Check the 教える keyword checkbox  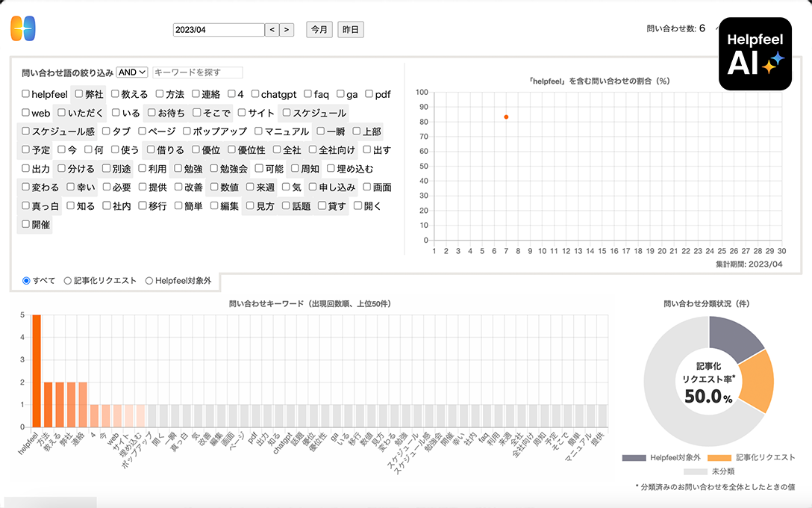click(x=115, y=94)
